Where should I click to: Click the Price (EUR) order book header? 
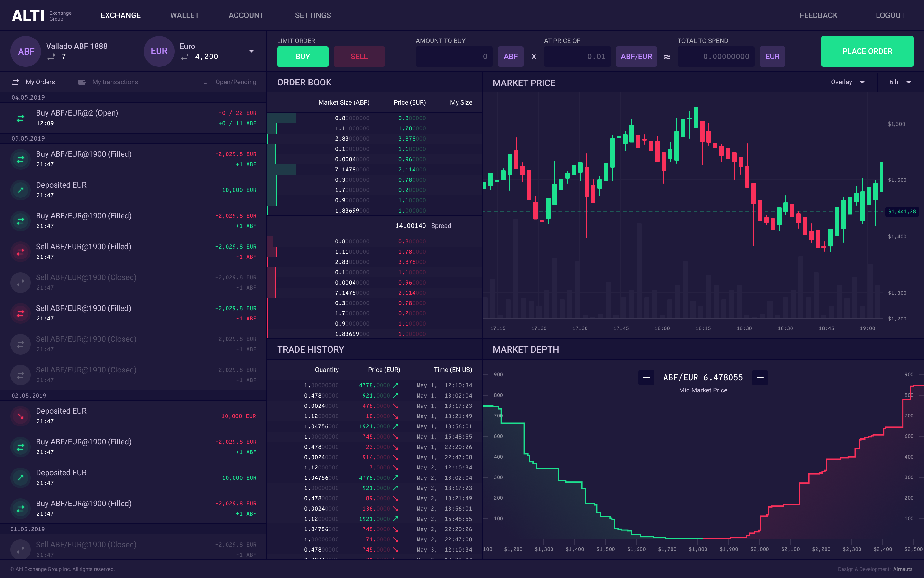[410, 102]
